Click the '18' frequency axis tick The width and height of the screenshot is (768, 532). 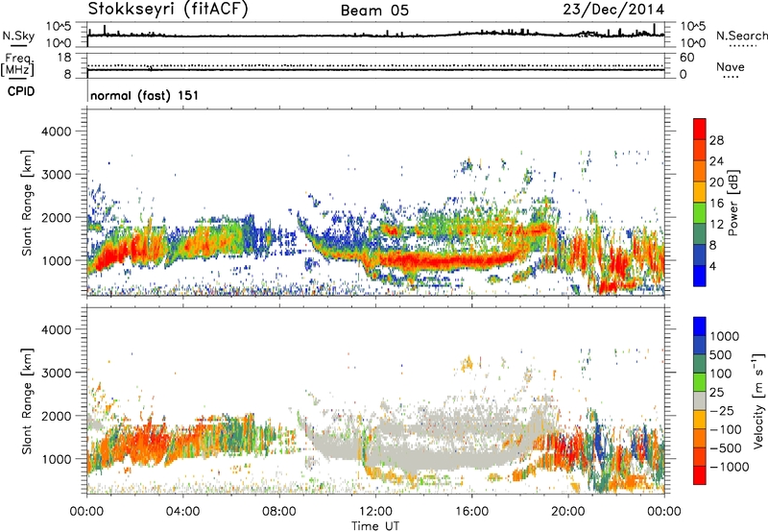click(64, 57)
